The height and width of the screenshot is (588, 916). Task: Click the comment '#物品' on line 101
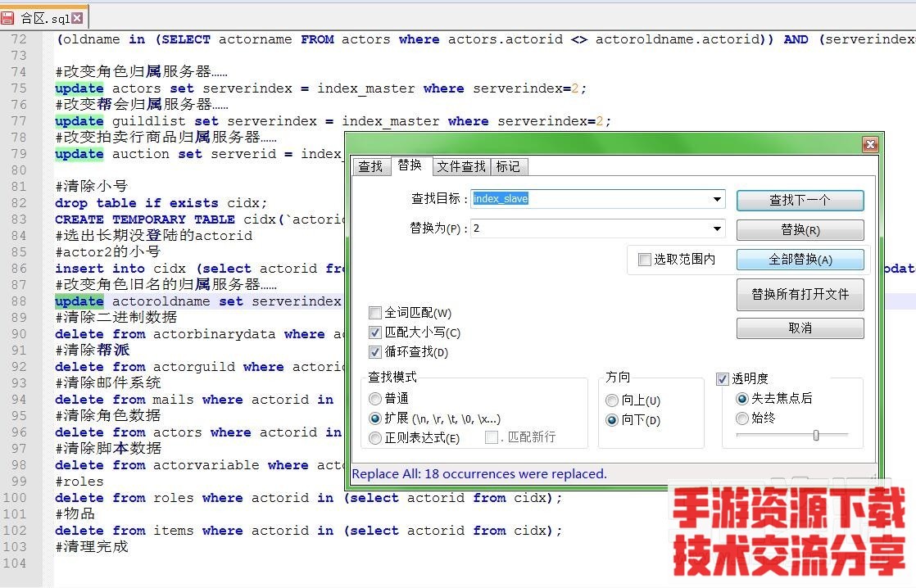75,513
